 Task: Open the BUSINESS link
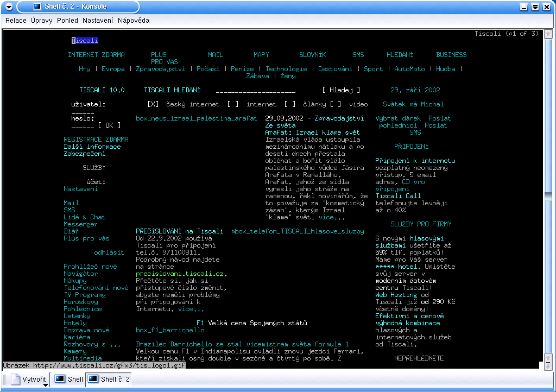[x=451, y=55]
